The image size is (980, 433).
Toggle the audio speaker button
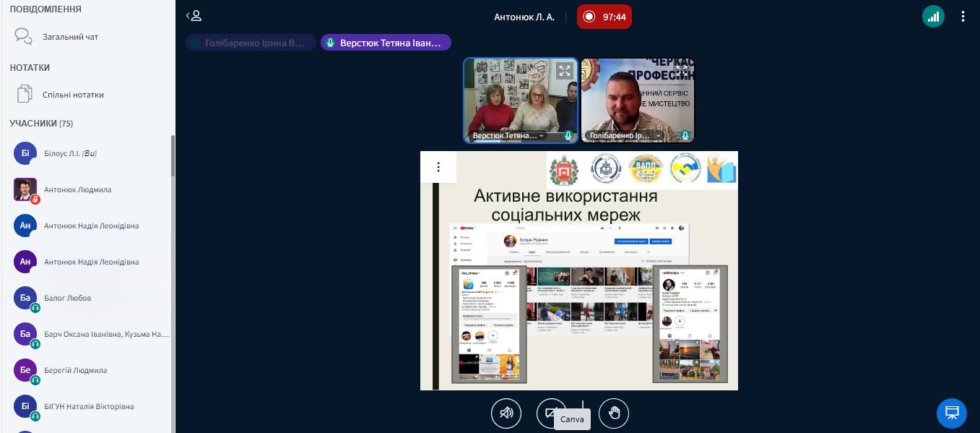(x=506, y=413)
